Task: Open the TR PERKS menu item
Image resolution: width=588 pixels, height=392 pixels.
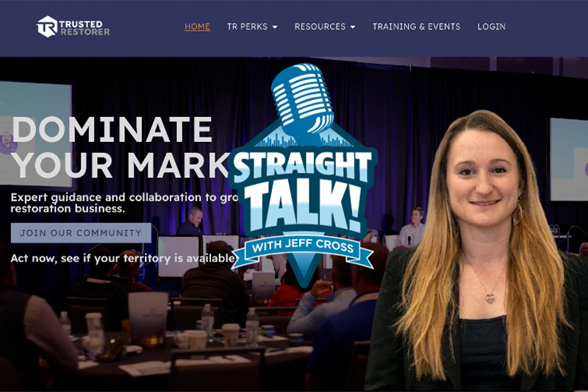Action: 247,26
